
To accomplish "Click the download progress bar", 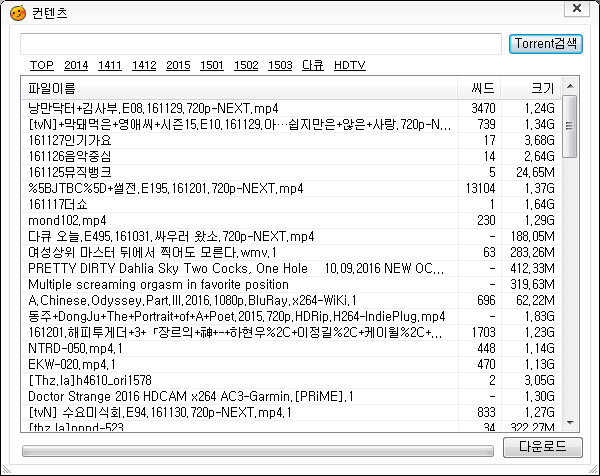I will 258,451.
